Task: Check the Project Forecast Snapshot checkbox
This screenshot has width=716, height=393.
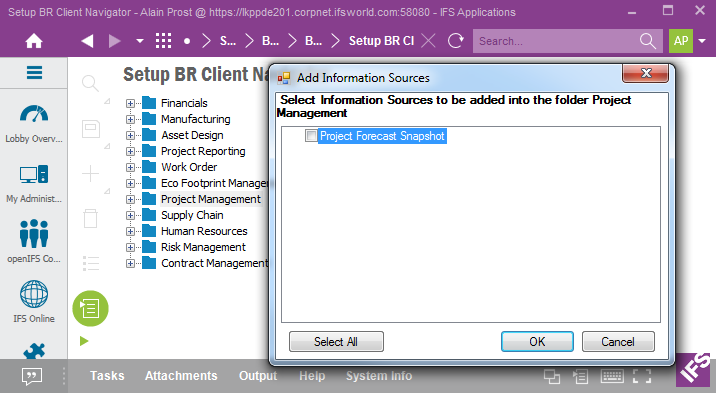Action: [x=311, y=136]
